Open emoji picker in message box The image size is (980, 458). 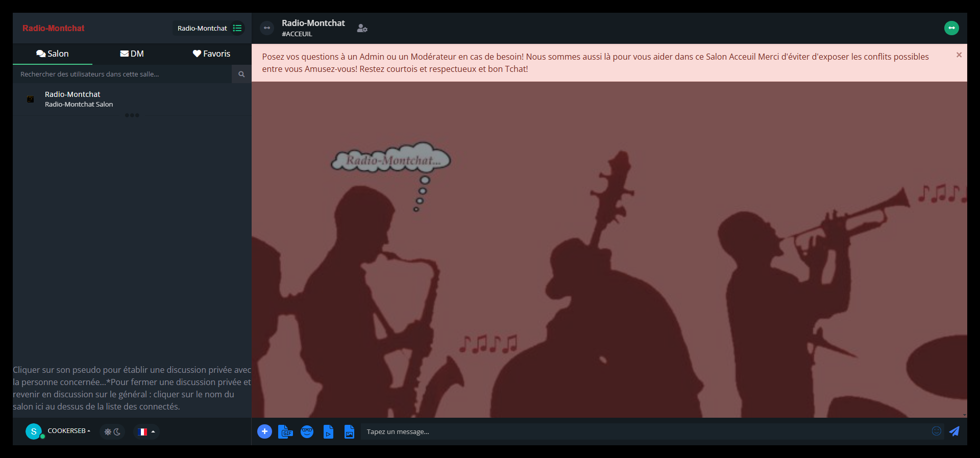coord(936,431)
